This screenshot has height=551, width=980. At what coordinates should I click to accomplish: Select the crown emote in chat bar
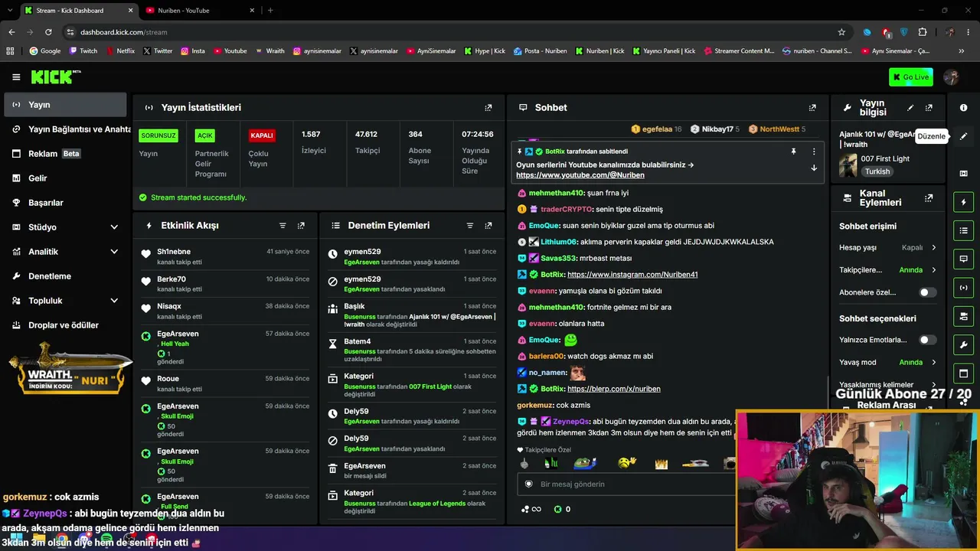(x=661, y=464)
